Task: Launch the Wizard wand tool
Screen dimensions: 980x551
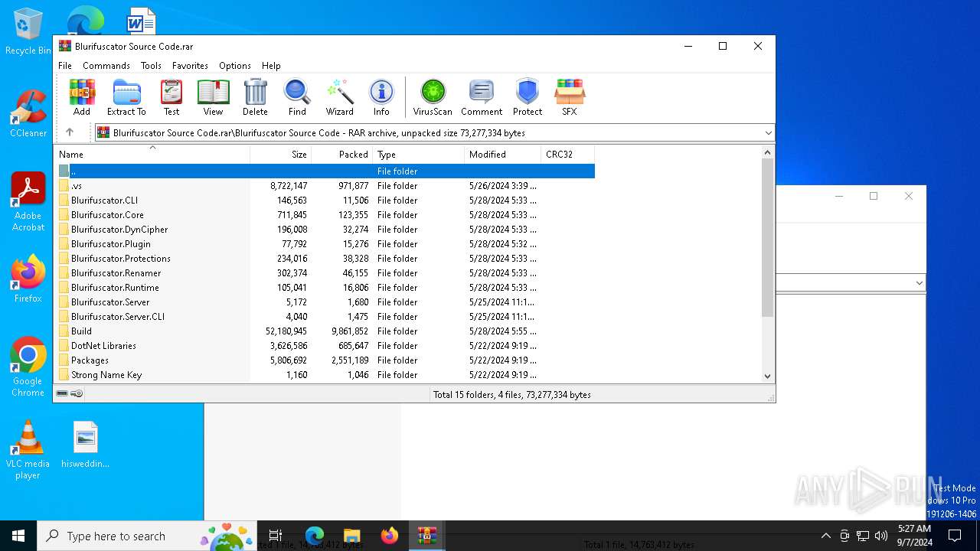Action: click(339, 97)
